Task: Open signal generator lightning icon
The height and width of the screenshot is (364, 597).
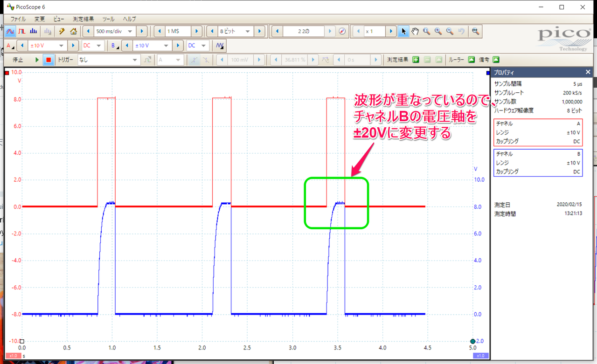Action: click(x=62, y=31)
